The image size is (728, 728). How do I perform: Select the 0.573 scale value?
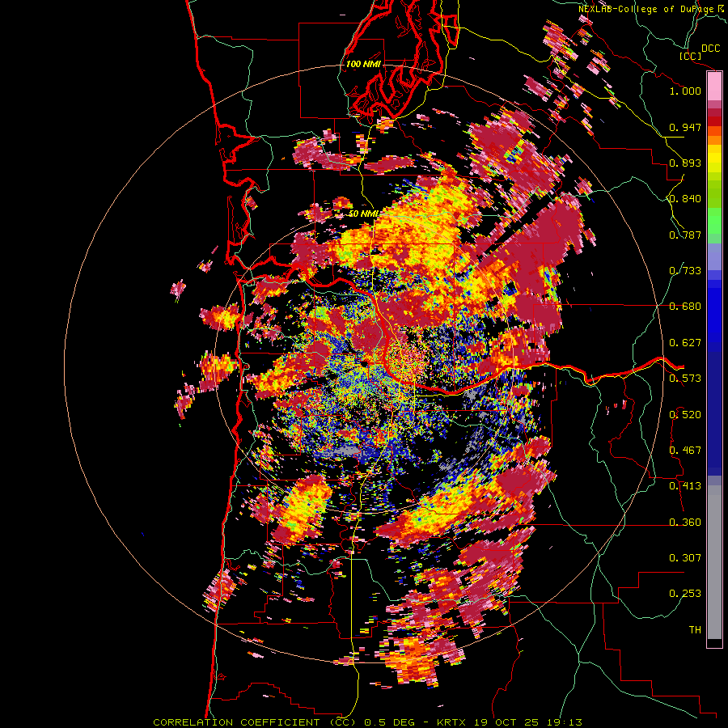pyautogui.click(x=685, y=379)
